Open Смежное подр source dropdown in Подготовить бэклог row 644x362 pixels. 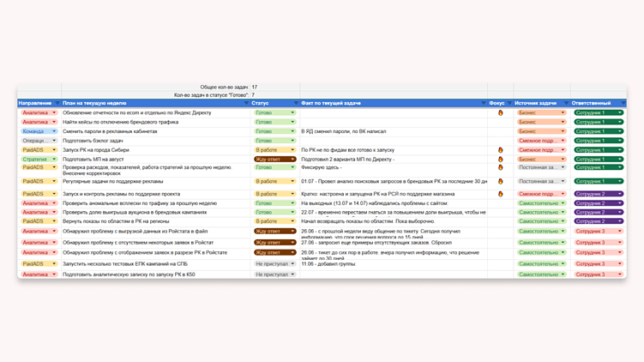(x=542, y=141)
